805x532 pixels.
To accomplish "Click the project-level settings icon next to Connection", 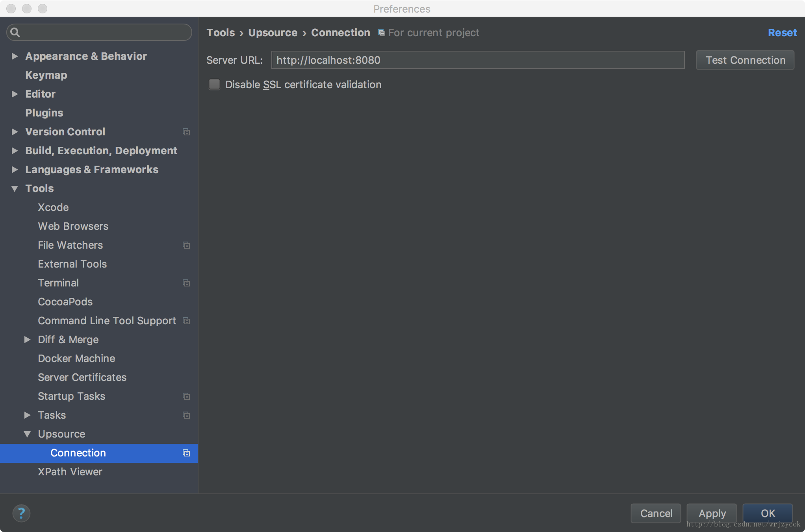I will pyautogui.click(x=186, y=453).
